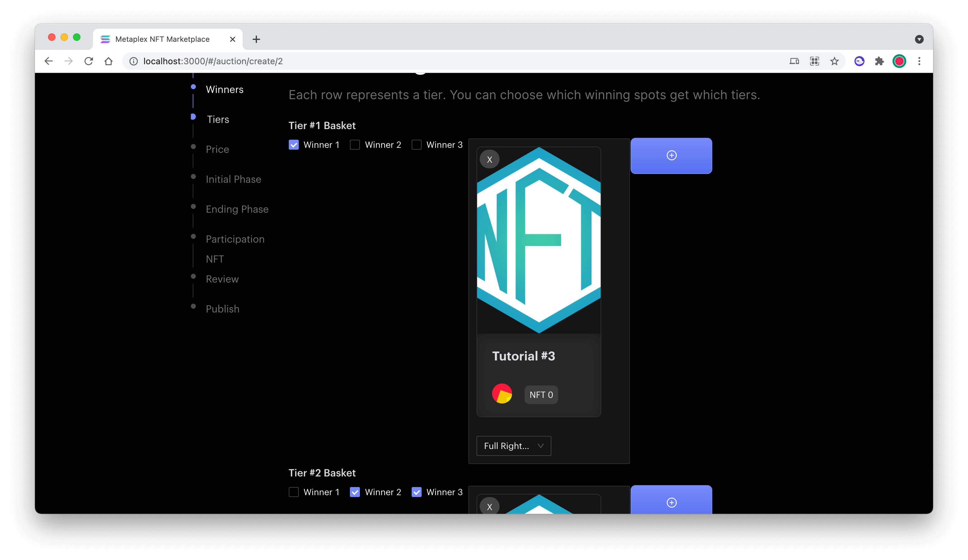968x560 pixels.
Task: Go to the Winners step
Action: point(224,89)
